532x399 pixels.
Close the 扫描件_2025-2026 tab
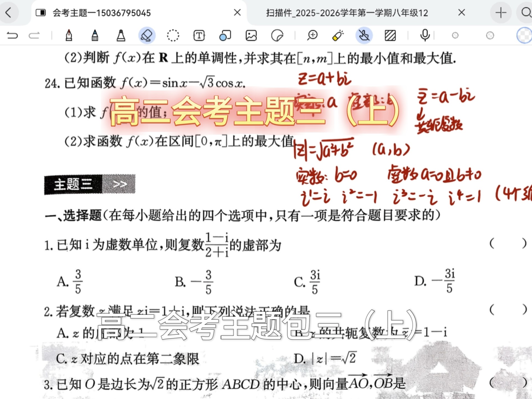[x=461, y=12]
